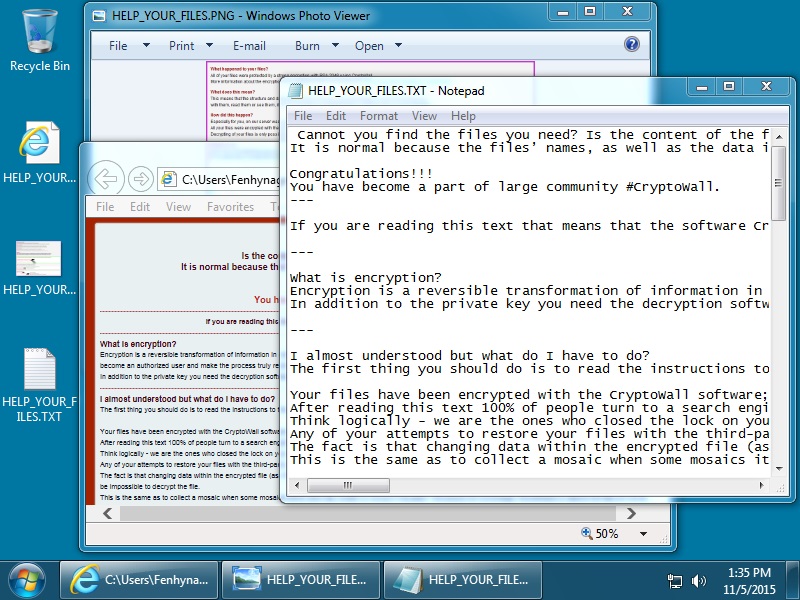Open Notepad File menu
Screen dimensions: 800x600
[303, 116]
